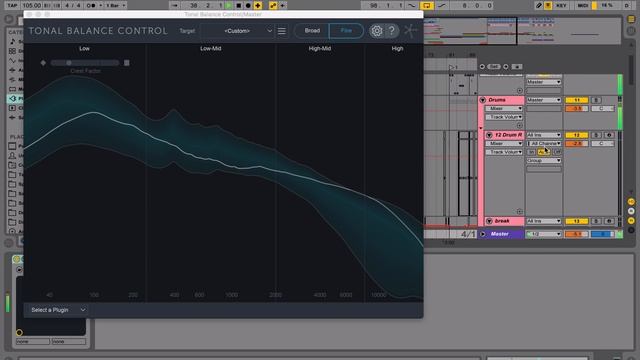Arm the 12 Drum R track for recording
The image size is (640, 360).
point(609,135)
